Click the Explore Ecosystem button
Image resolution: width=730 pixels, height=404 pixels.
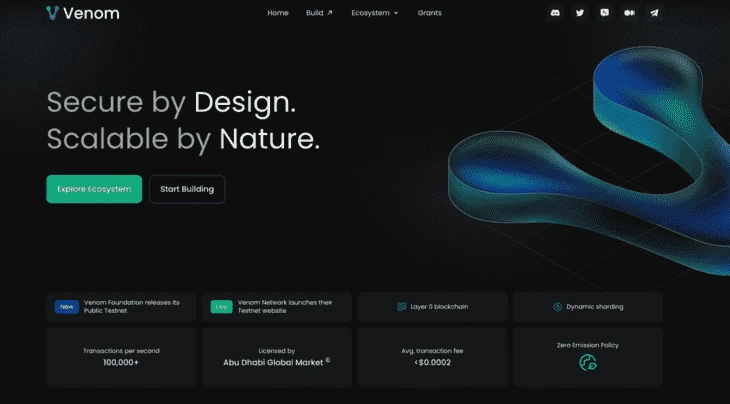(x=94, y=189)
